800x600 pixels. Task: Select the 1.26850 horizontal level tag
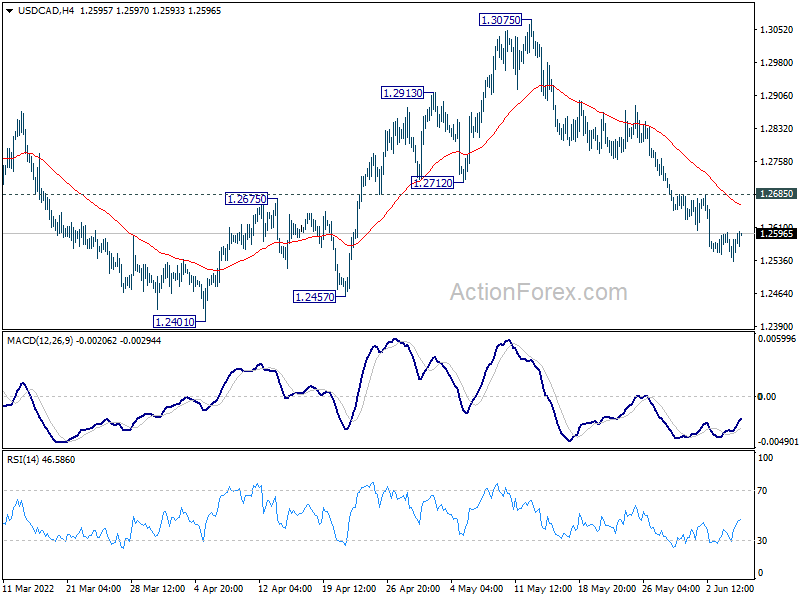tap(777, 194)
